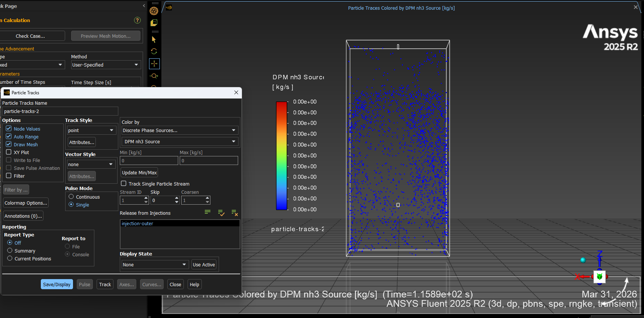Select all injections list icon
644x318 pixels.
(x=221, y=213)
